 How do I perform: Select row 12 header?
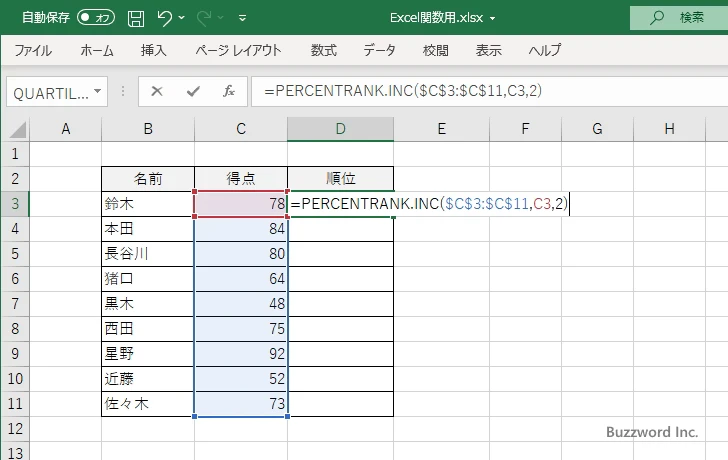click(x=15, y=428)
